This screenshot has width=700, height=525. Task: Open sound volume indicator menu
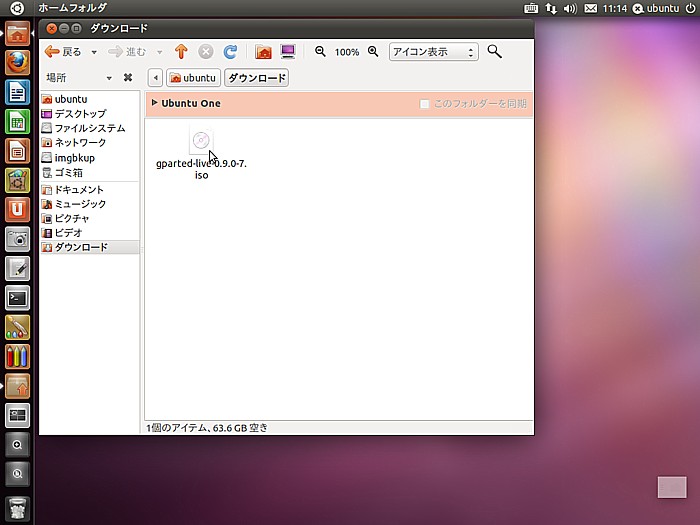click(x=570, y=8)
